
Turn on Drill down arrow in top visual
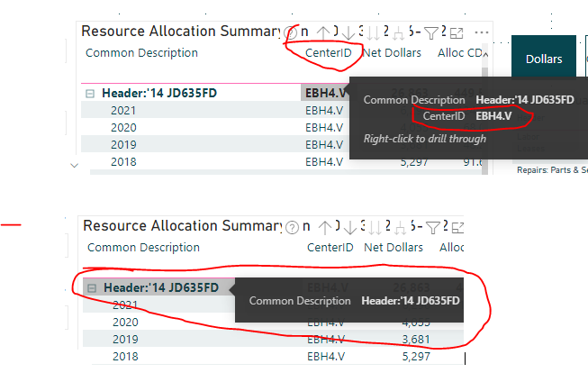point(348,33)
